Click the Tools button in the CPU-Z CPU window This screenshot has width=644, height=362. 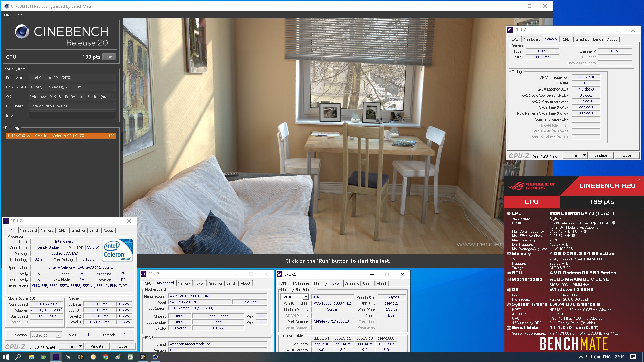tap(68, 346)
